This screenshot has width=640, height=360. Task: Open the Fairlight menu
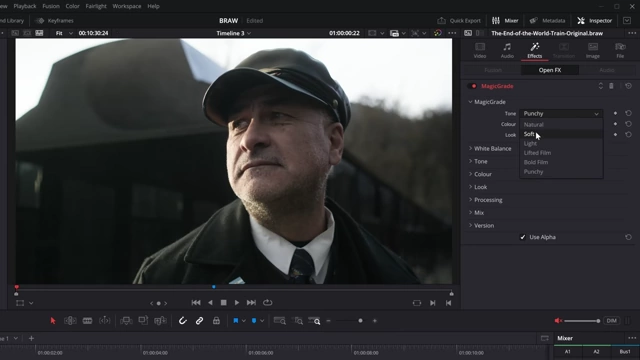coord(96,6)
